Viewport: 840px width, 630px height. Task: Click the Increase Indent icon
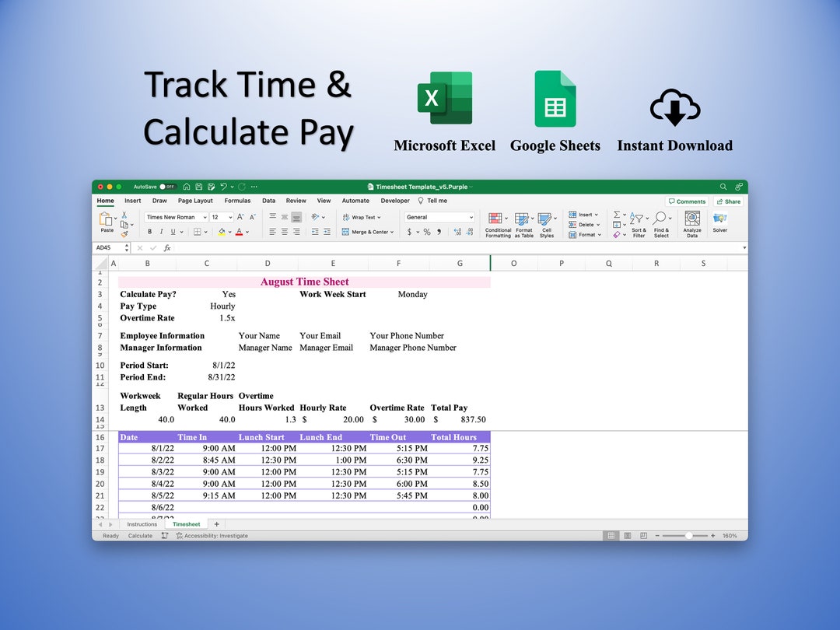327,232
